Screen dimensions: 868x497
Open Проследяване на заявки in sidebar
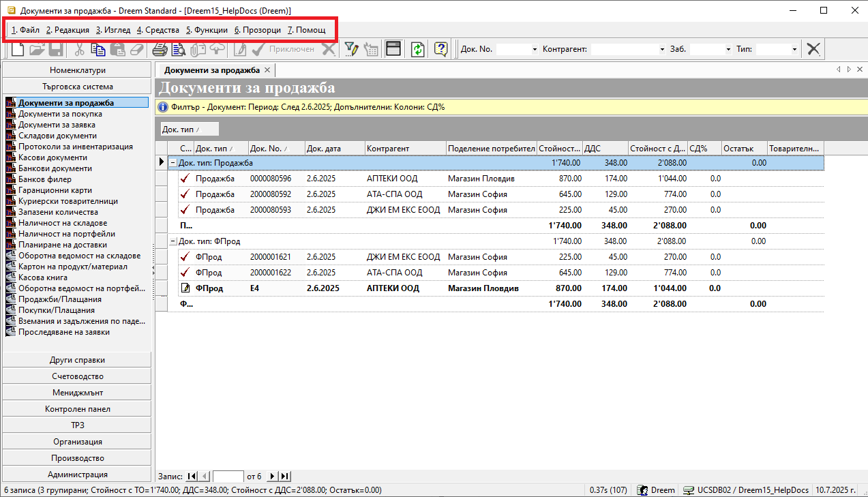pyautogui.click(x=64, y=332)
